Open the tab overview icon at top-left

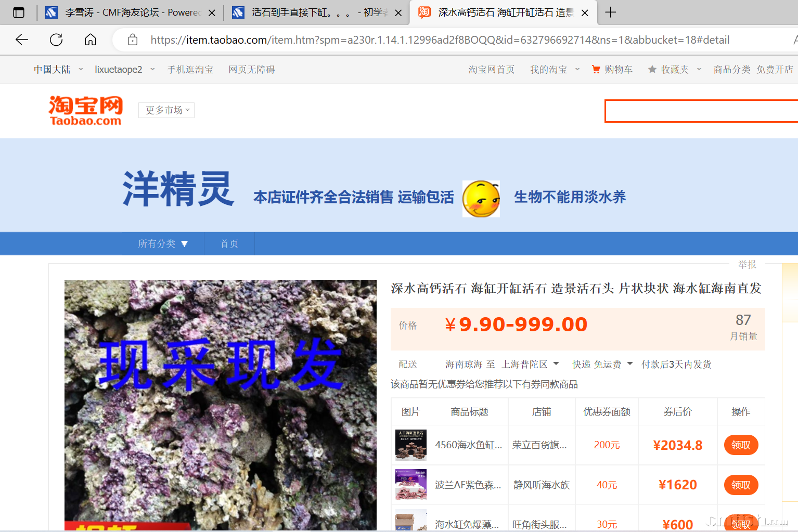(x=19, y=11)
